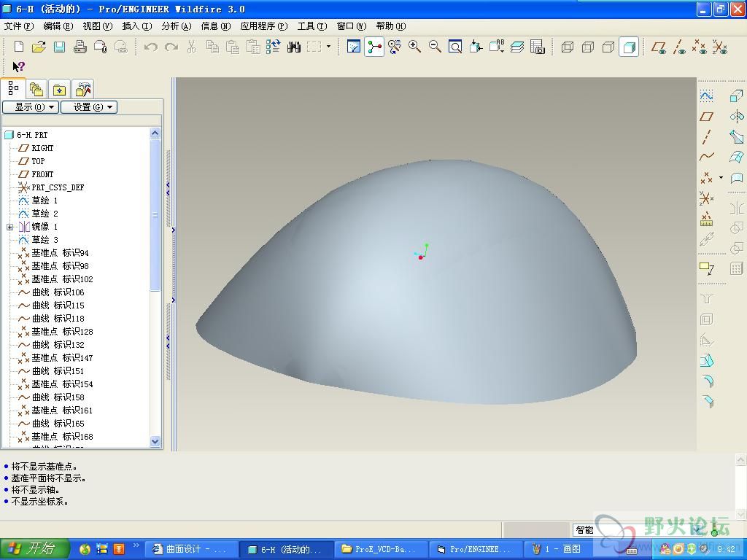This screenshot has height=560, width=747.
Task: Open the Layers icon in the toolbar
Action: [x=517, y=47]
